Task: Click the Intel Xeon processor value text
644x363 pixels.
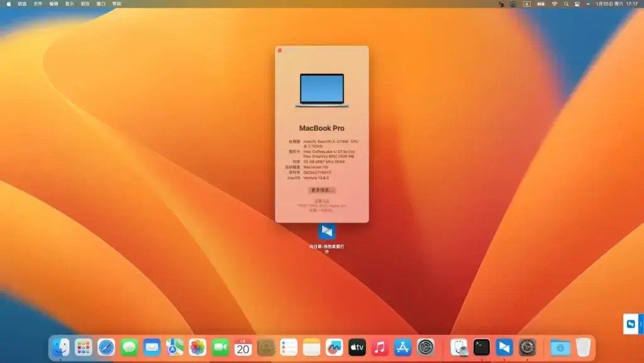Action: [x=331, y=143]
